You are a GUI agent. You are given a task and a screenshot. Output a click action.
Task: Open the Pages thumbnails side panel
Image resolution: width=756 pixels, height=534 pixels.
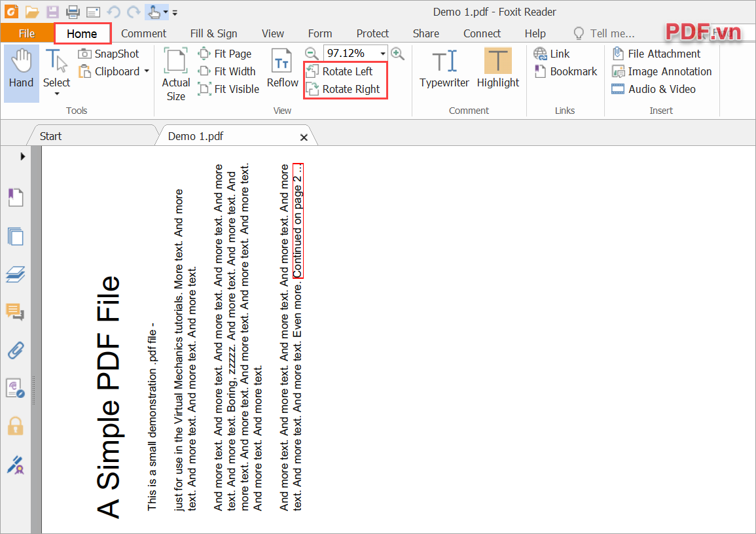pos(16,236)
